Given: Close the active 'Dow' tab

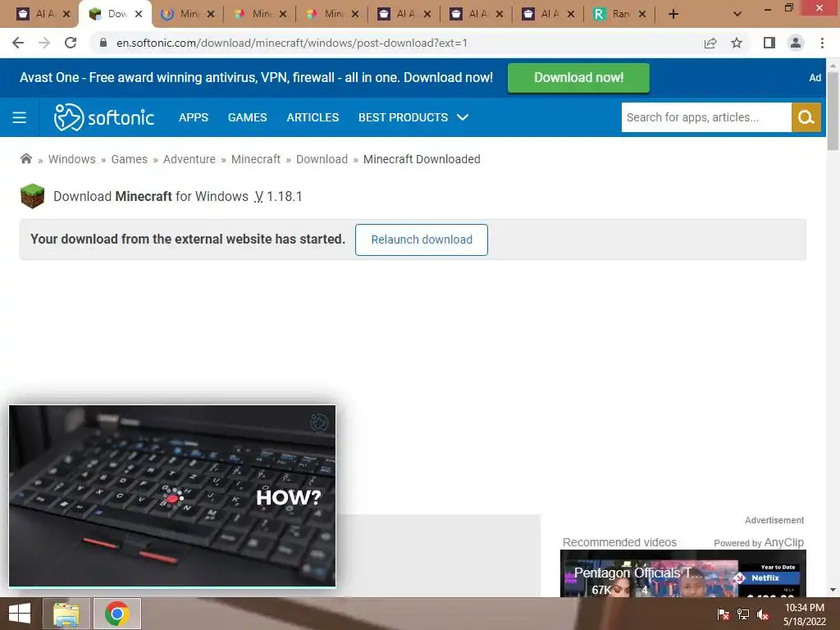Looking at the screenshot, I should (139, 14).
